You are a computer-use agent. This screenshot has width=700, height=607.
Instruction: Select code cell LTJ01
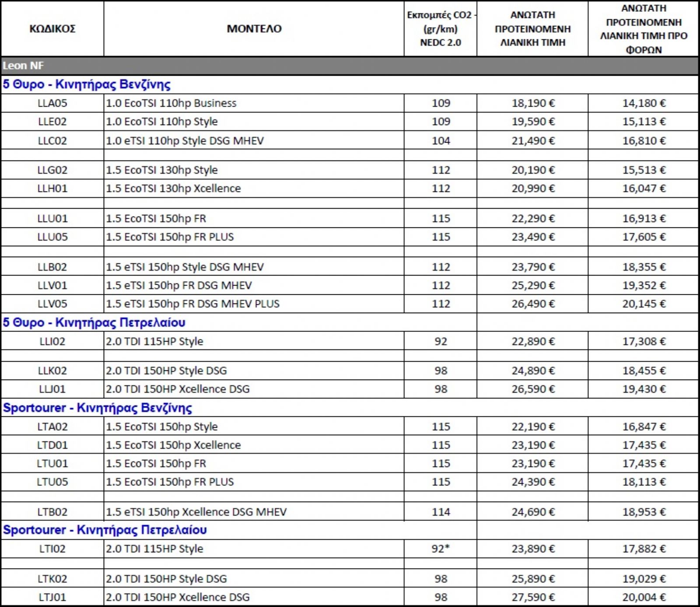tap(52, 597)
